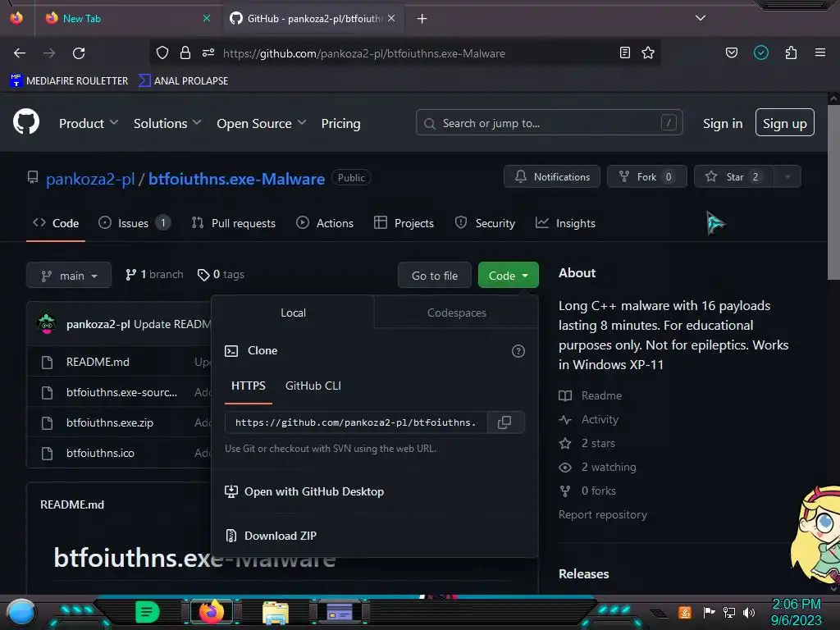The height and width of the screenshot is (630, 840).
Task: Open the Actions tab
Action: (325, 223)
